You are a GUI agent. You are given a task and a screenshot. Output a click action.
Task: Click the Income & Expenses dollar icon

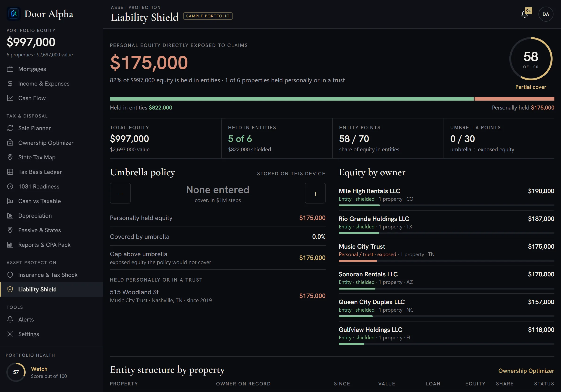pyautogui.click(x=10, y=84)
